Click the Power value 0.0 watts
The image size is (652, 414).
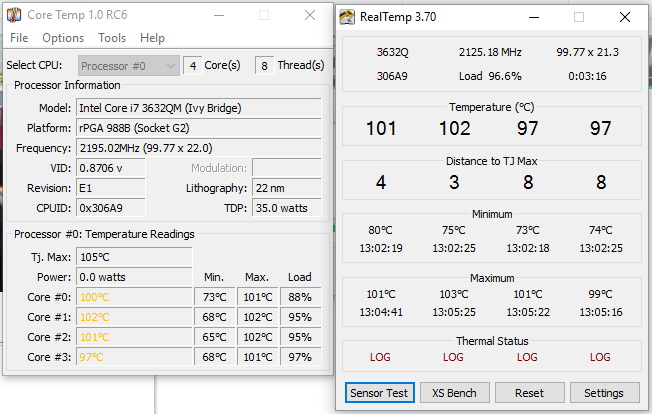pos(134,277)
